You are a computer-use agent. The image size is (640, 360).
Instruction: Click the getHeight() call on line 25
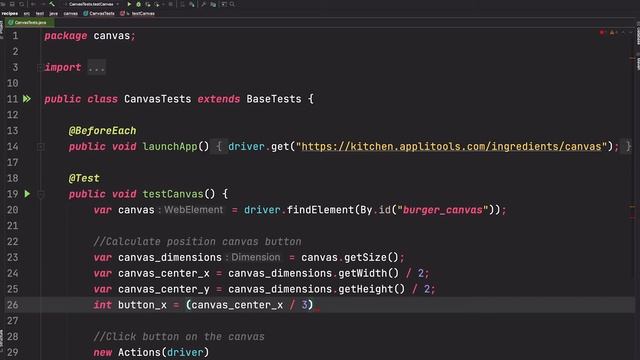tap(372, 289)
